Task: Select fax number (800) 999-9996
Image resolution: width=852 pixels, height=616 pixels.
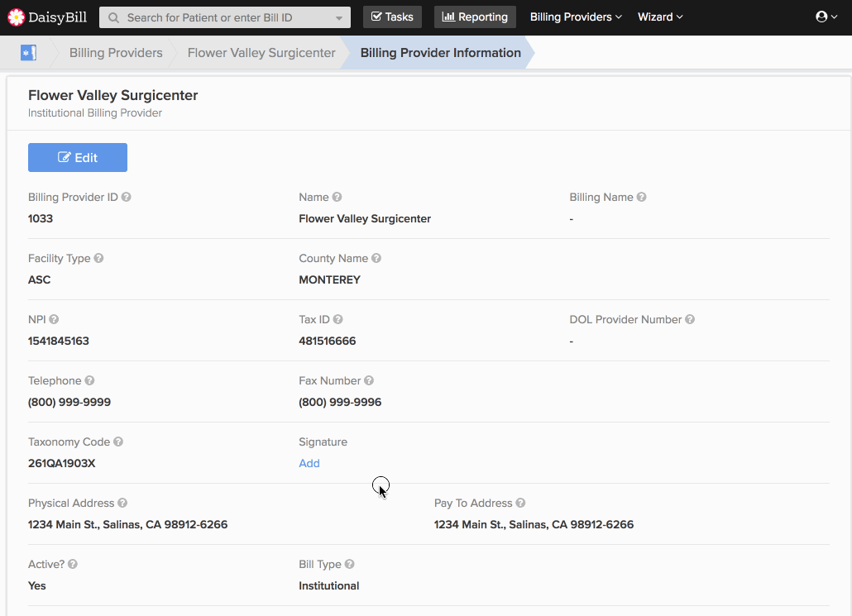Action: [340, 403]
